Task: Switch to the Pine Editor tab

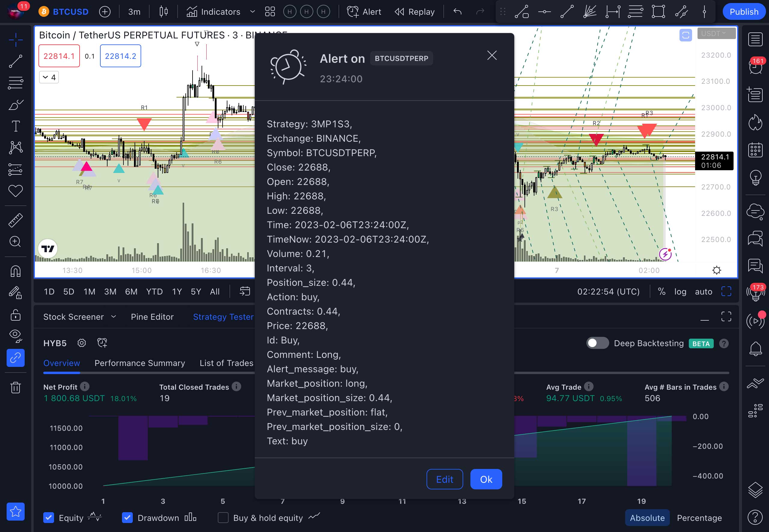Action: click(x=152, y=317)
